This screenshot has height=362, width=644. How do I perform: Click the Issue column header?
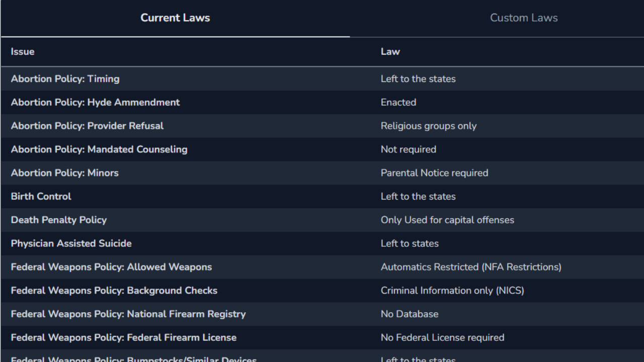click(x=23, y=52)
